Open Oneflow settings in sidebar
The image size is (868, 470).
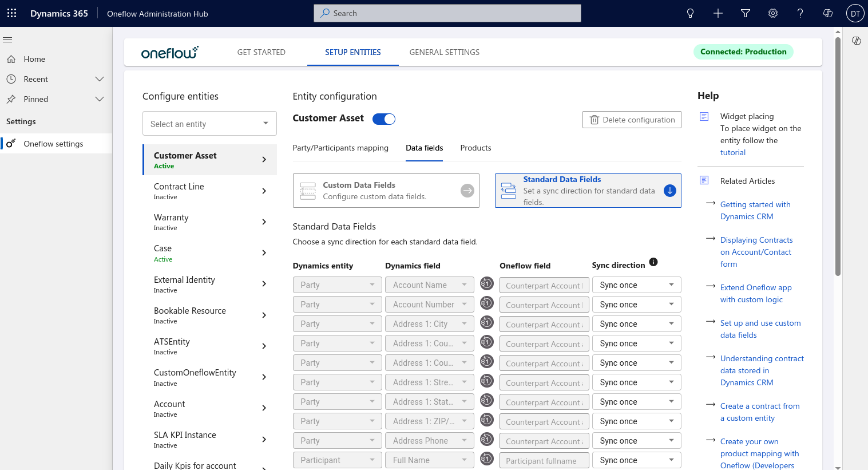pos(56,144)
